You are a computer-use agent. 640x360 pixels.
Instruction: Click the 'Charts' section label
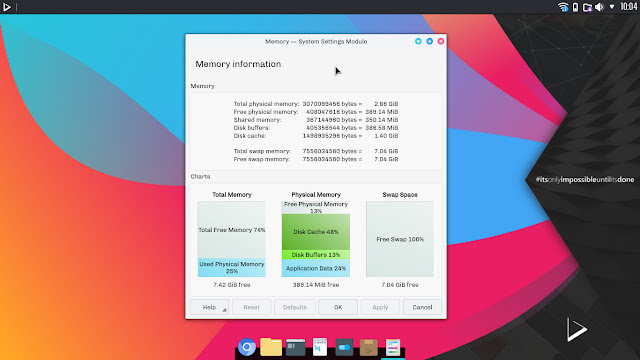200,177
